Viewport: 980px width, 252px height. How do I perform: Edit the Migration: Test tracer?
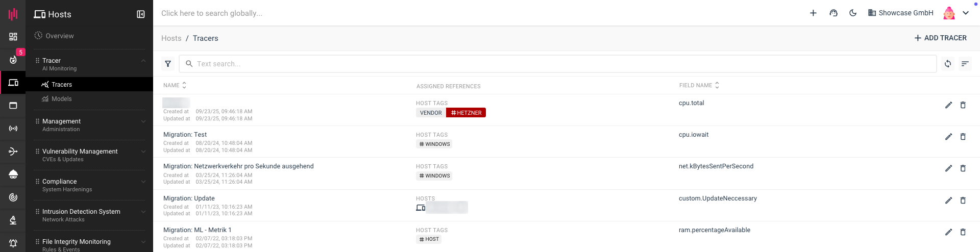pyautogui.click(x=948, y=137)
